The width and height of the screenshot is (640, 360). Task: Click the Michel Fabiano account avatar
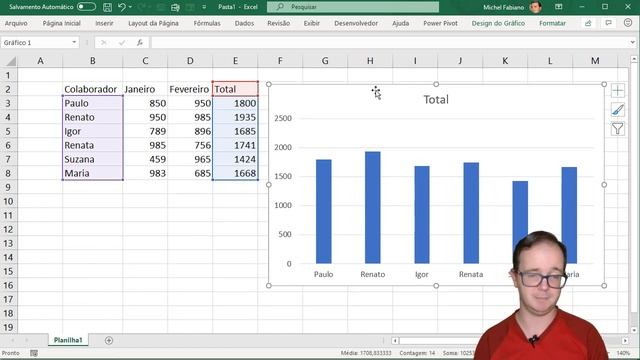pyautogui.click(x=535, y=7)
